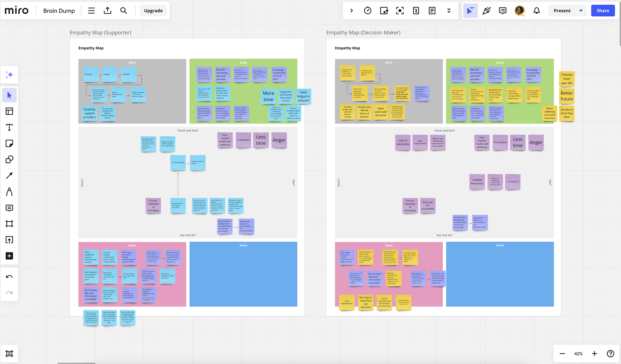Select the Pen drawing tool

click(9, 192)
